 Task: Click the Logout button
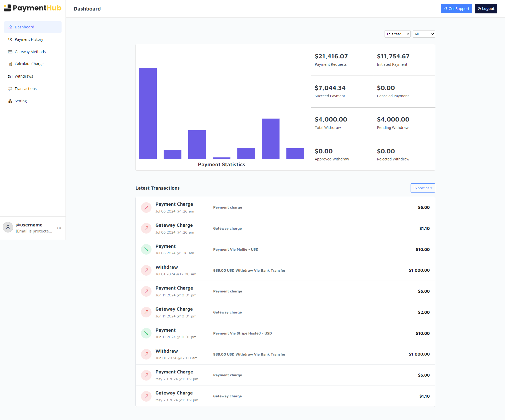click(x=486, y=9)
